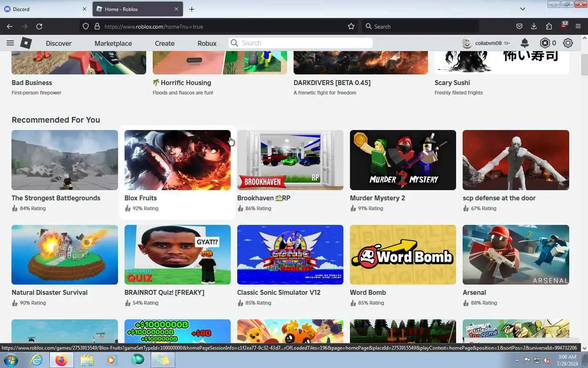588x368 pixels.
Task: Click the Horrific Housing title link
Action: coord(182,83)
